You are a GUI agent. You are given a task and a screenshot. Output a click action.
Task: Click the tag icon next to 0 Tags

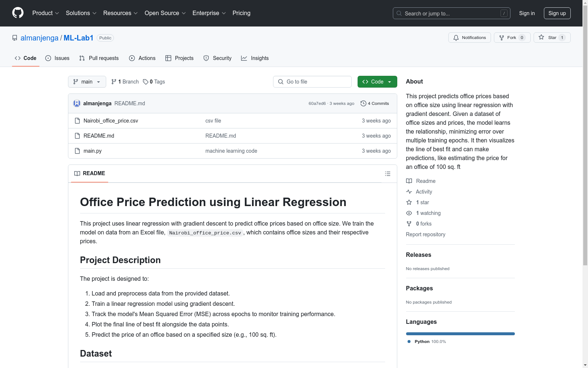146,82
